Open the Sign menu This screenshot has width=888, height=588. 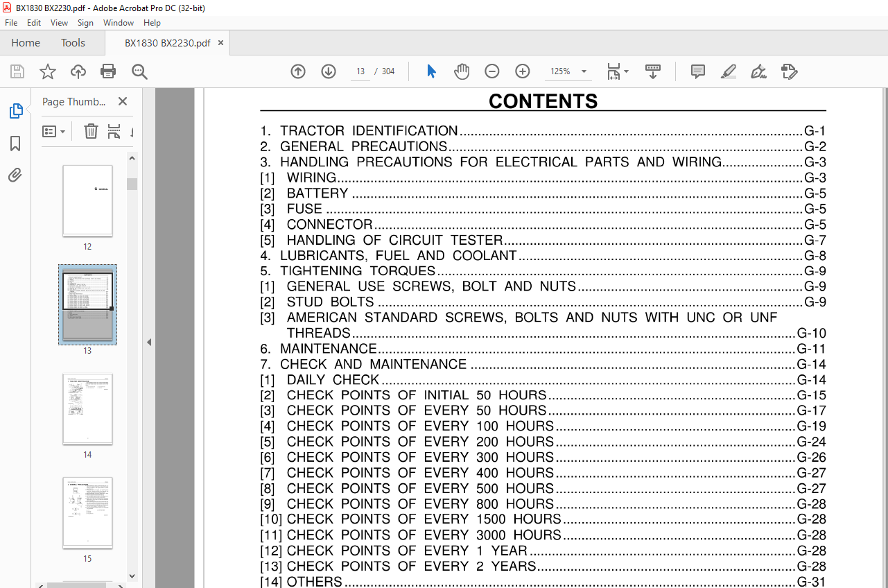(x=85, y=23)
